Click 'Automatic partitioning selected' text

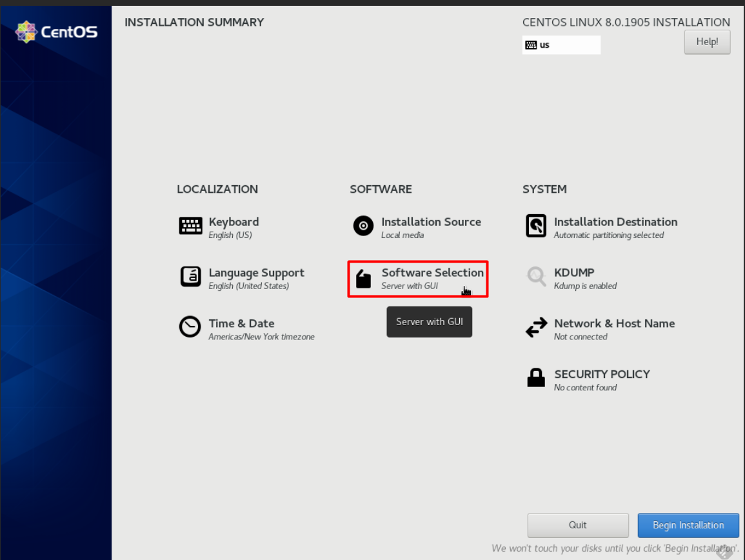(609, 235)
